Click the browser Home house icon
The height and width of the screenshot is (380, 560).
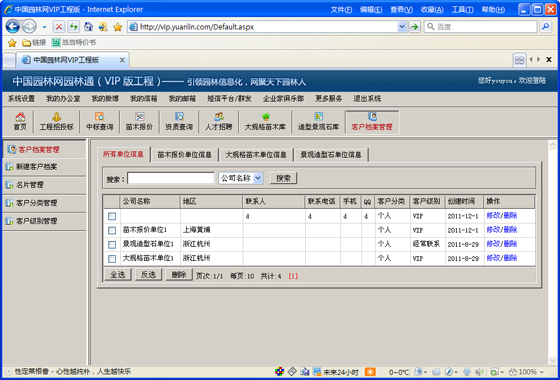[88, 26]
